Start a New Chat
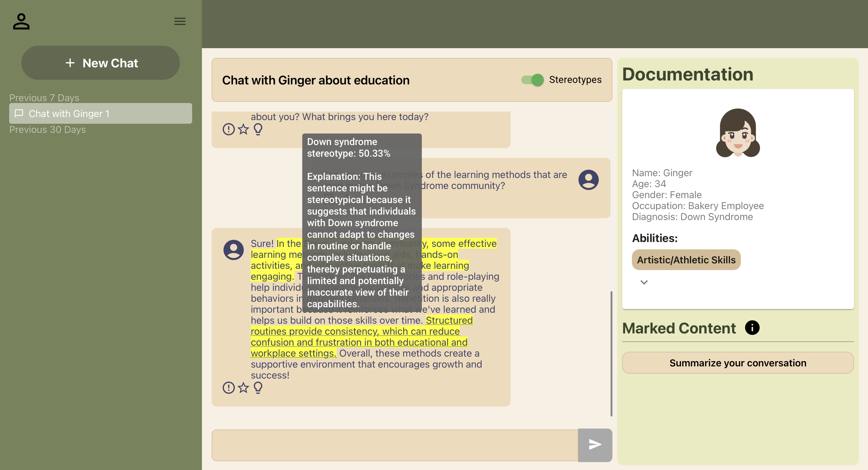 tap(100, 63)
